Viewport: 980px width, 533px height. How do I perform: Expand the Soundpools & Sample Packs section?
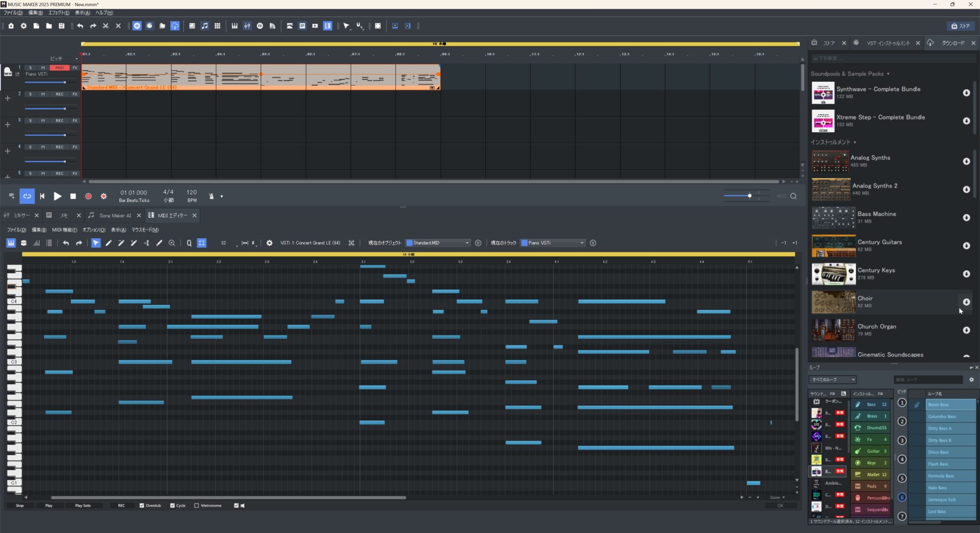pyautogui.click(x=888, y=74)
